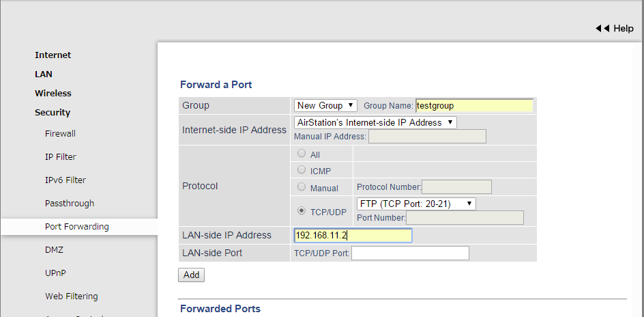Select the TCP/UDP protocol radio button

coord(302,212)
